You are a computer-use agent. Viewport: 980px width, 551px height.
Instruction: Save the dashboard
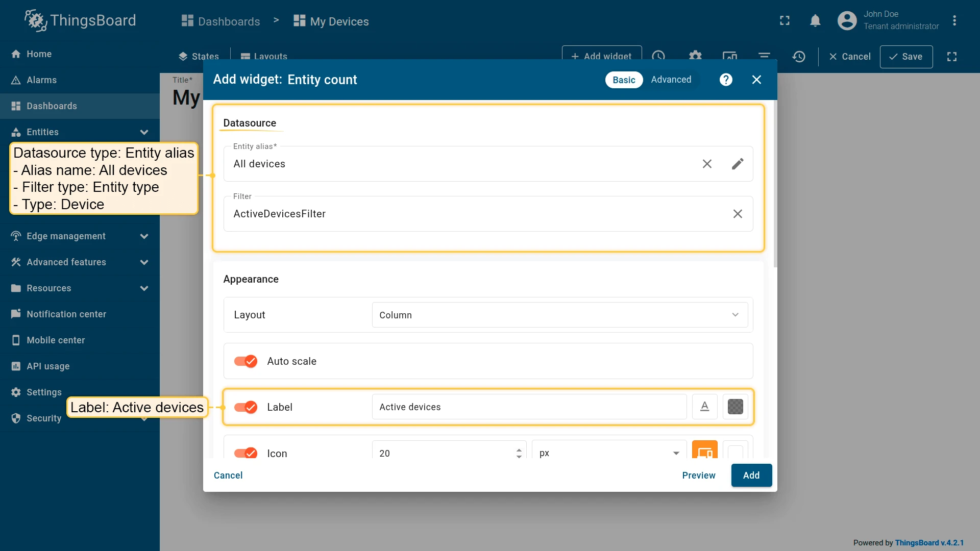906,57
